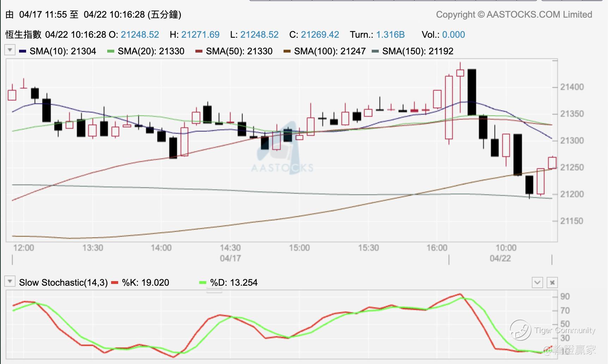Click the Turn.: 1.316B turnover value

coord(377,35)
